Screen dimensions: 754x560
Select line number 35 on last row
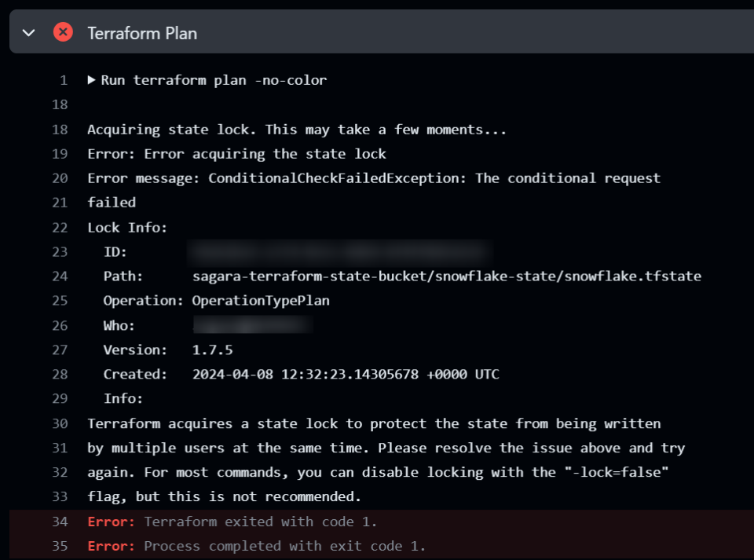pos(60,546)
